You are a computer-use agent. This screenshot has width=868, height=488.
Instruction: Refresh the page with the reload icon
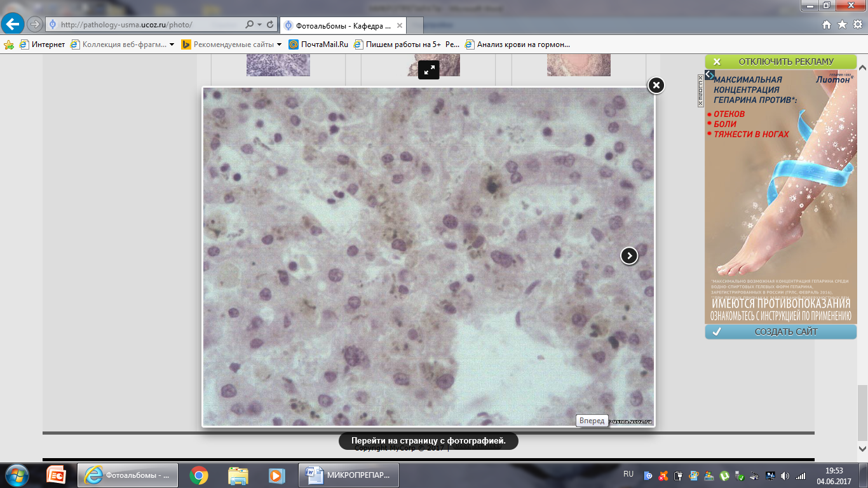pos(270,25)
